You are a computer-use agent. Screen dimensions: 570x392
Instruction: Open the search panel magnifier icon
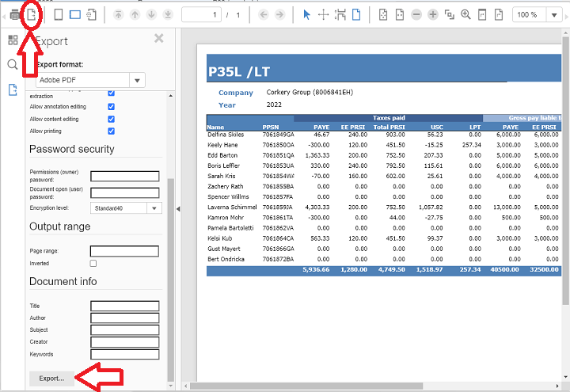(13, 64)
